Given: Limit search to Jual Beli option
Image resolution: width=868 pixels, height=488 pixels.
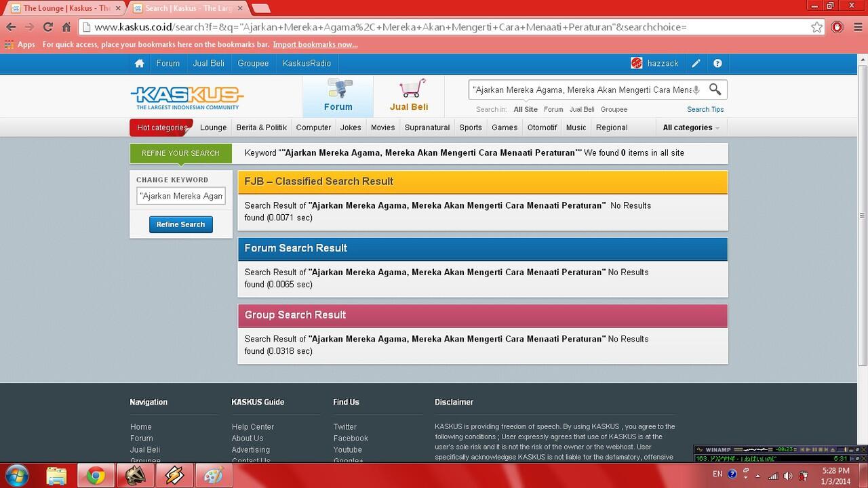Looking at the screenshot, I should pos(582,109).
